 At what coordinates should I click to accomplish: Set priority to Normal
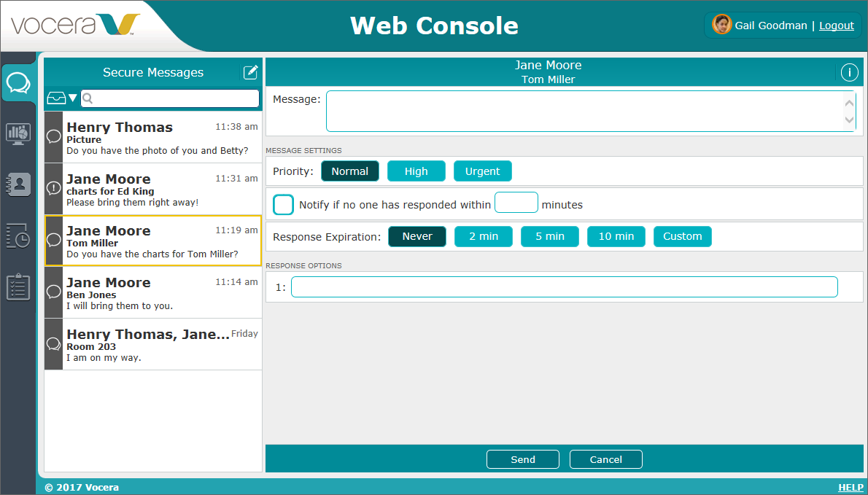coord(350,171)
